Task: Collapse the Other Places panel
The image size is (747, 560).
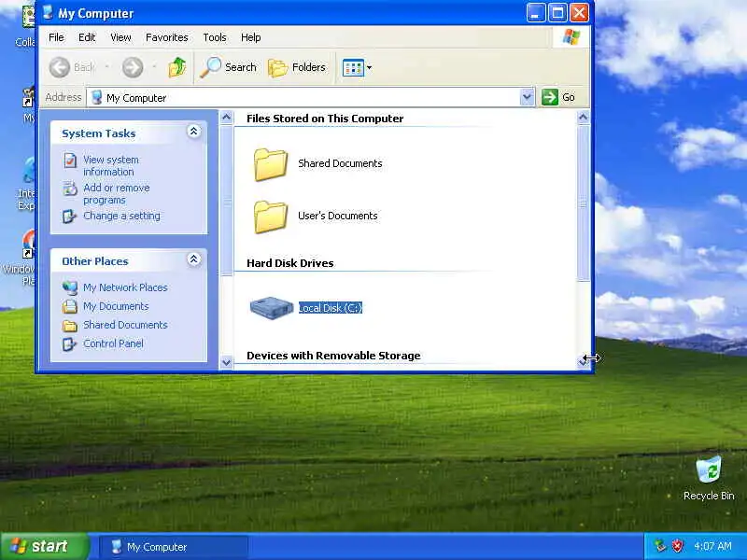Action: [193, 259]
